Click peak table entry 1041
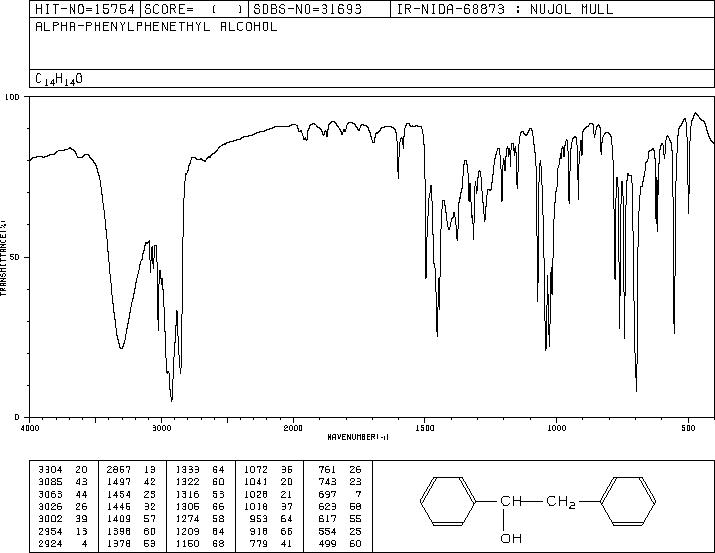The image size is (715, 553). pyautogui.click(x=256, y=482)
